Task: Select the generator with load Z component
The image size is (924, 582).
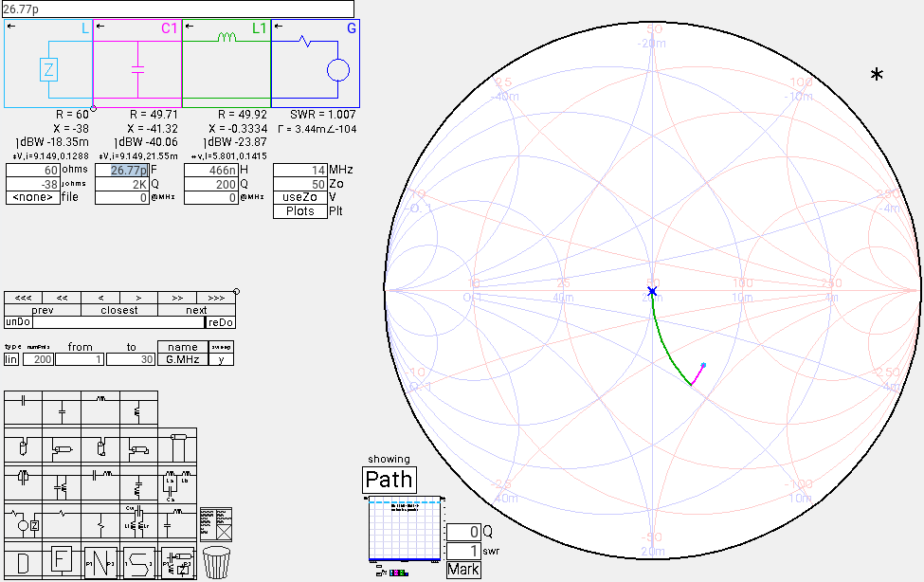Action: (23, 521)
